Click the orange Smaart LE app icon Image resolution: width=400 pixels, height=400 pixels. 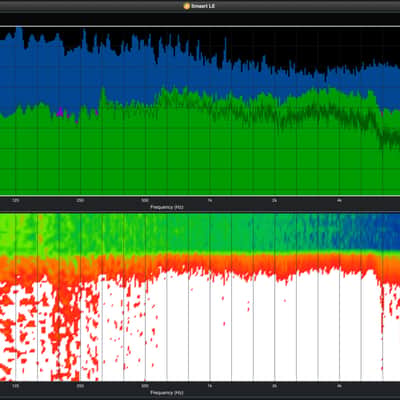click(x=187, y=6)
